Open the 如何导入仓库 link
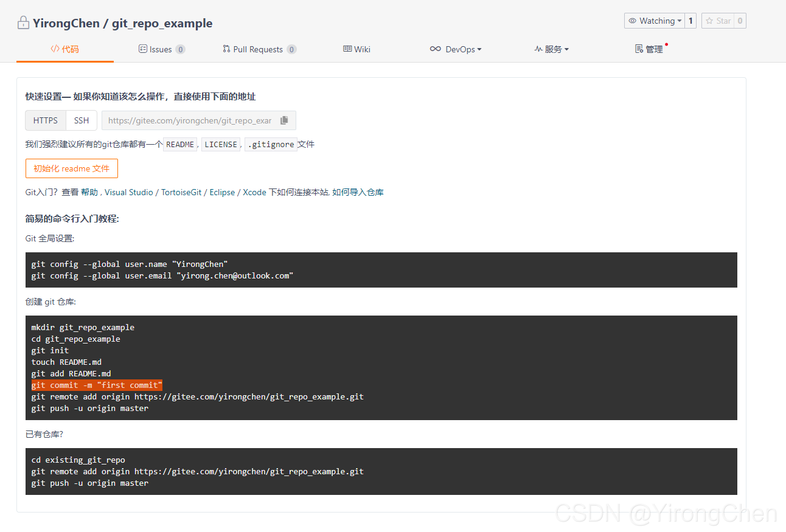 click(x=358, y=192)
